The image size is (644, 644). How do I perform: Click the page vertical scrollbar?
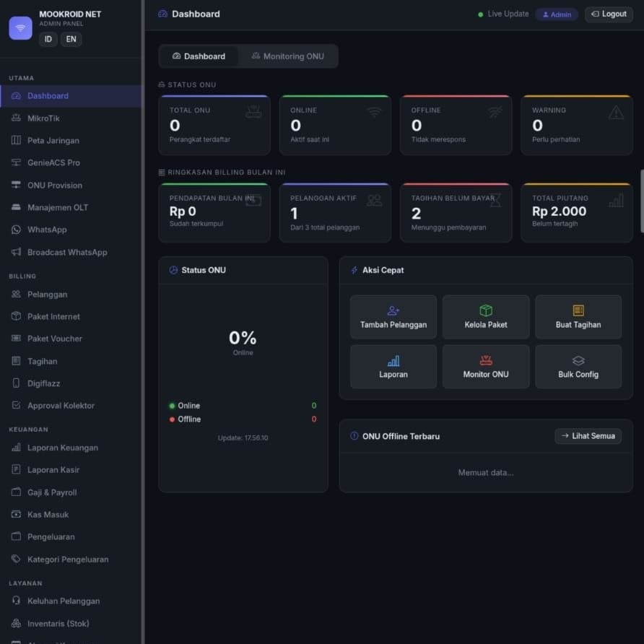click(642, 201)
